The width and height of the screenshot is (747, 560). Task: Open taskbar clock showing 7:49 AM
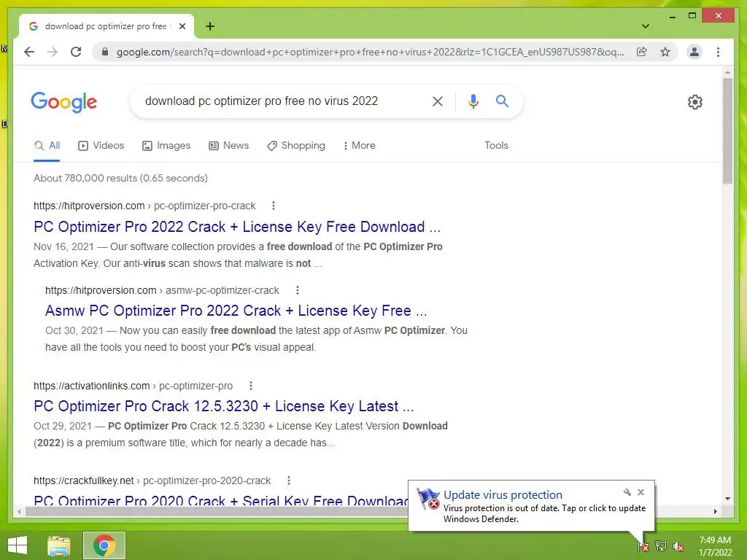click(x=715, y=546)
